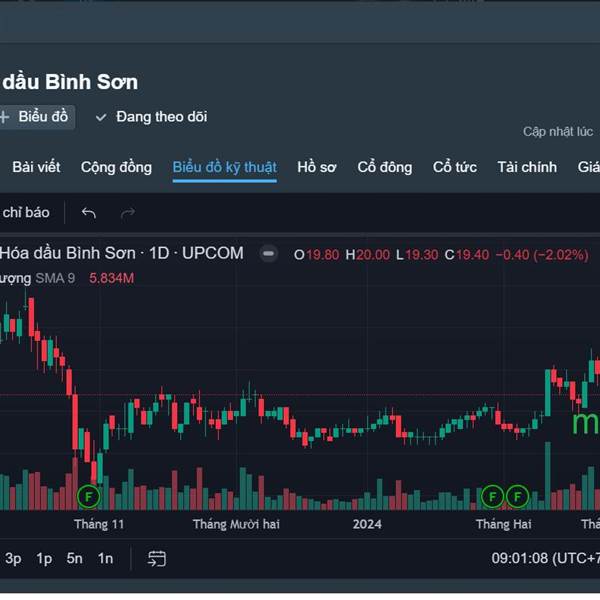This screenshot has height=600, width=600.
Task: Click the first F marker near Tháng Hai
Action: [x=492, y=497]
